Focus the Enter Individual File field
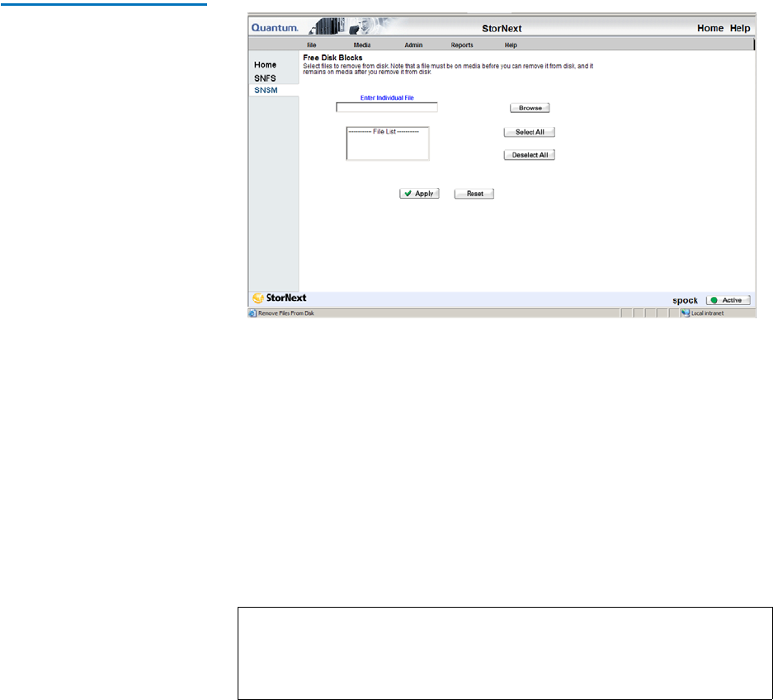This screenshot has height=700, width=773. click(x=386, y=107)
